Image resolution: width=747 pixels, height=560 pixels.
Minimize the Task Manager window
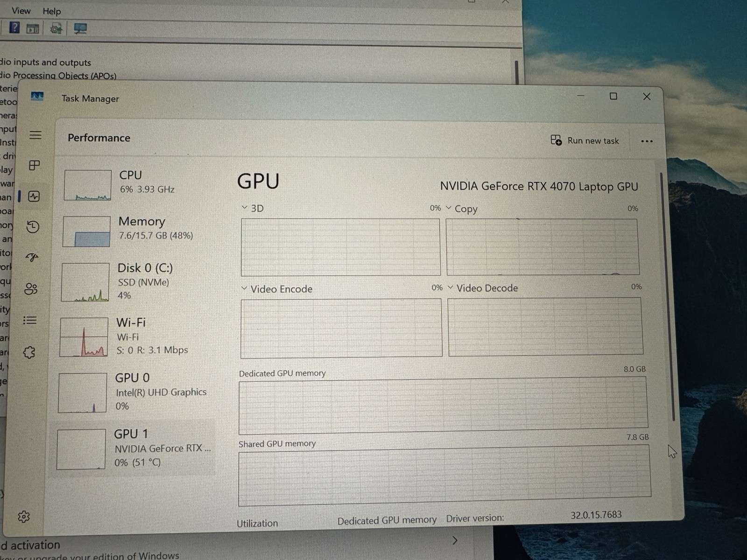coord(581,96)
